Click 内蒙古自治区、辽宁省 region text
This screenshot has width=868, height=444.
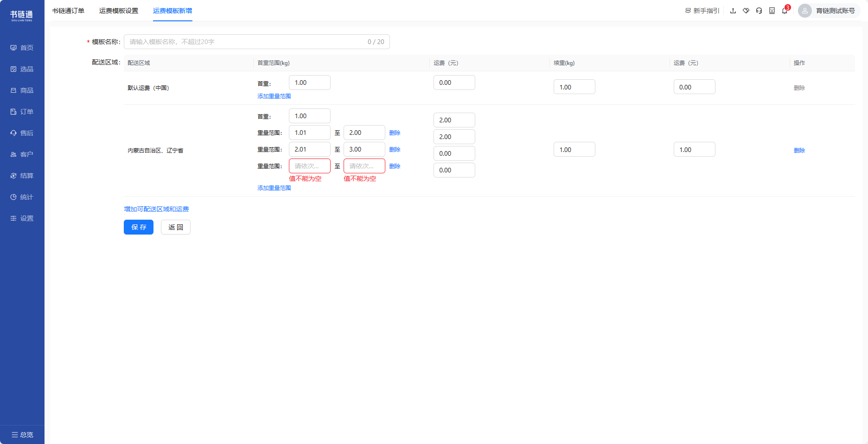click(x=155, y=151)
